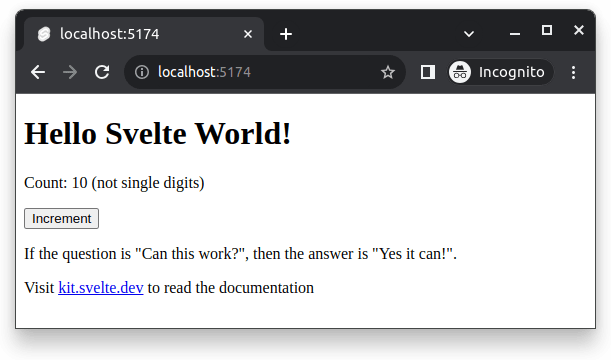Click the Increment button
Screen dimensions: 611x360
(x=62, y=219)
